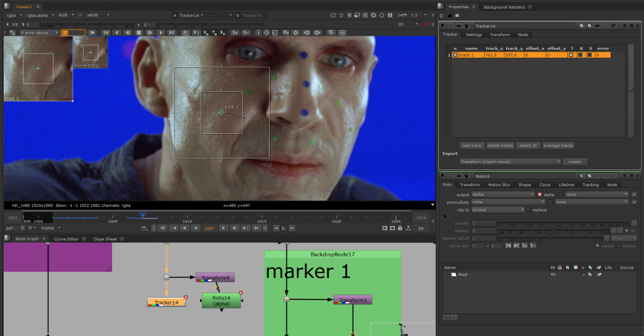Toggle the enable checkbox for track 1
Image resolution: width=644 pixels, height=336 pixels.
coord(455,55)
